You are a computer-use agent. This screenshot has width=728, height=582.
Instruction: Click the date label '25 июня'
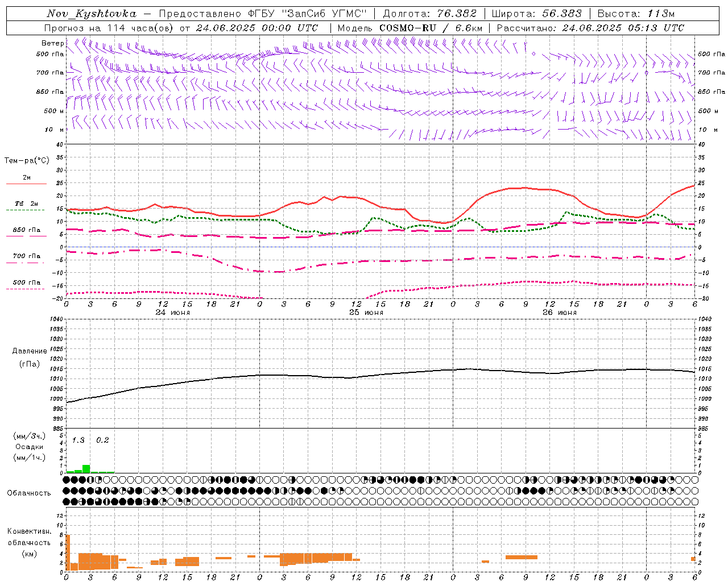click(366, 313)
